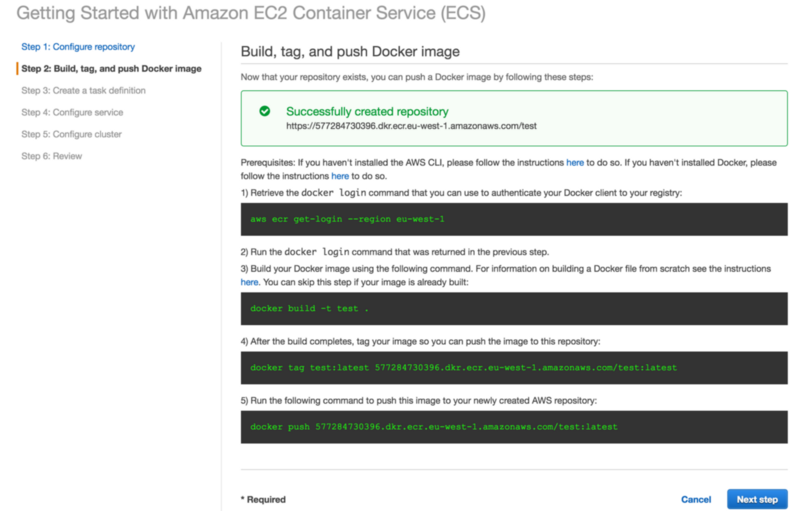Click the Cancel link

pyautogui.click(x=696, y=499)
